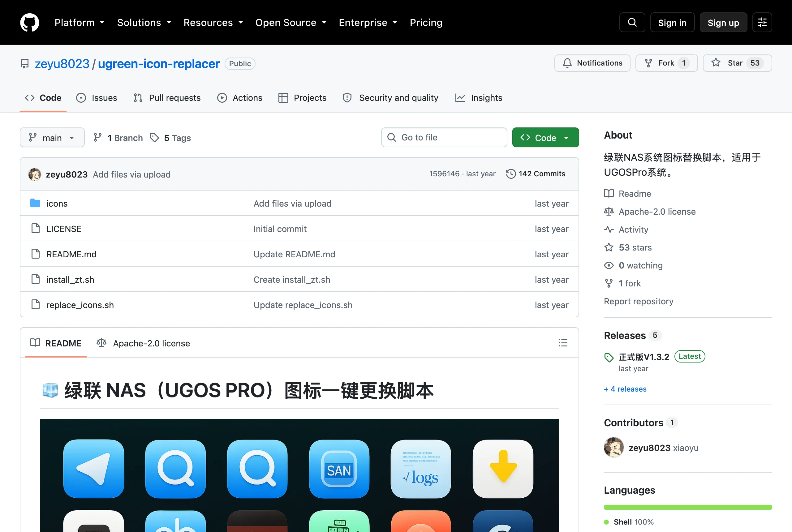The height and width of the screenshot is (532, 792).
Task: Click the Sign in button
Action: pos(672,22)
